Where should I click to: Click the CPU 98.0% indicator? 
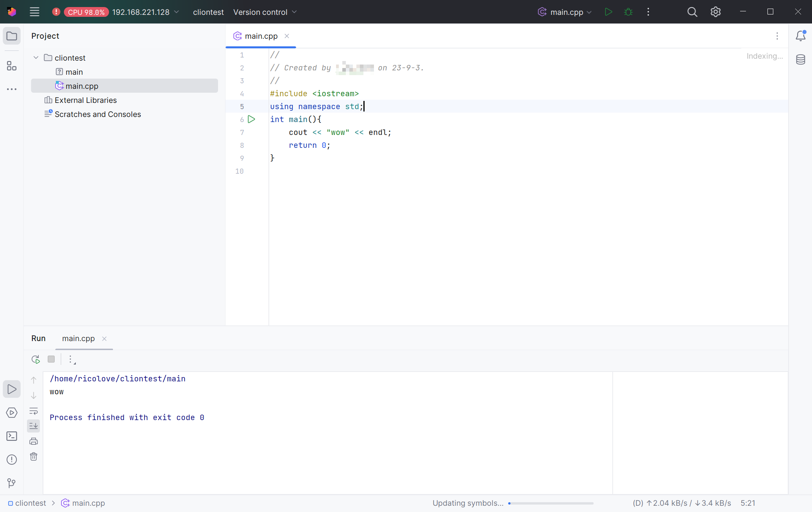(x=86, y=12)
